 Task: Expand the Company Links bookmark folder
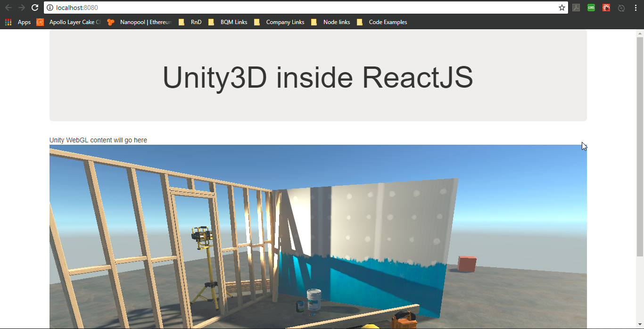pyautogui.click(x=279, y=22)
